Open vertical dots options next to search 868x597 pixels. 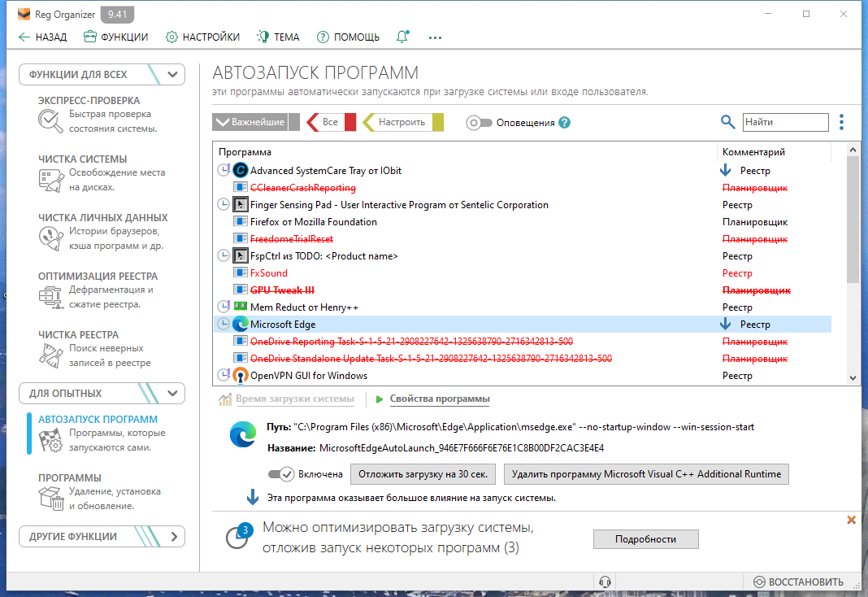(x=841, y=122)
